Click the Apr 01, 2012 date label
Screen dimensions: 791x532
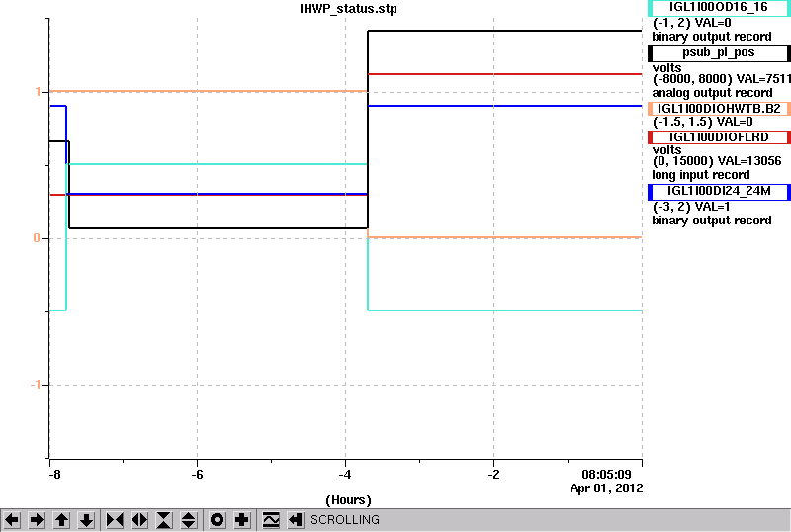tap(606, 488)
